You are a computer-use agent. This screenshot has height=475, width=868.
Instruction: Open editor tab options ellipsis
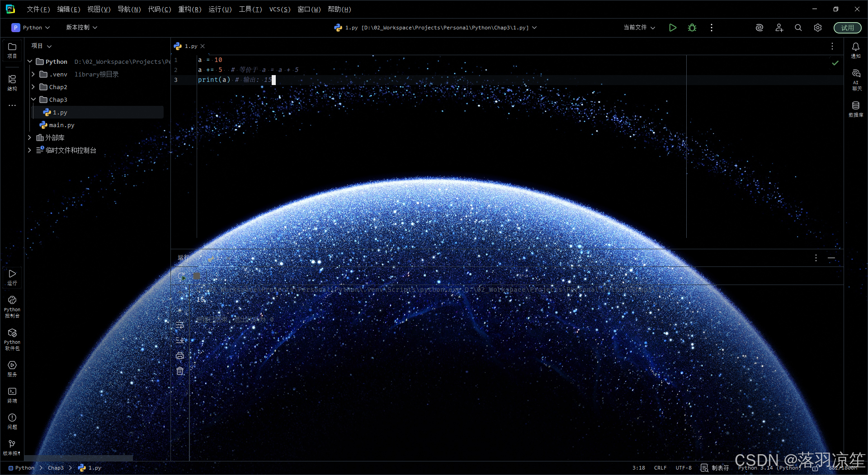click(832, 46)
